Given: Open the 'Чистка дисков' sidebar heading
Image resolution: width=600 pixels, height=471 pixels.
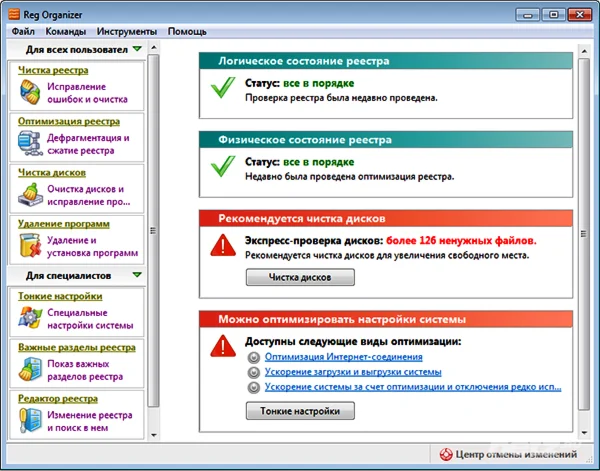Looking at the screenshot, I should [52, 173].
